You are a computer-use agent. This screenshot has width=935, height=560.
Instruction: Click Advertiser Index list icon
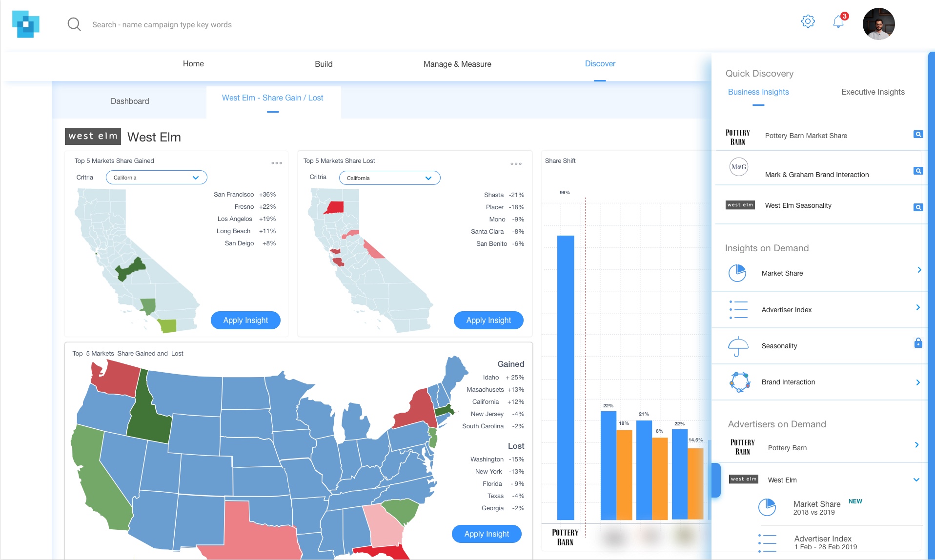point(738,309)
